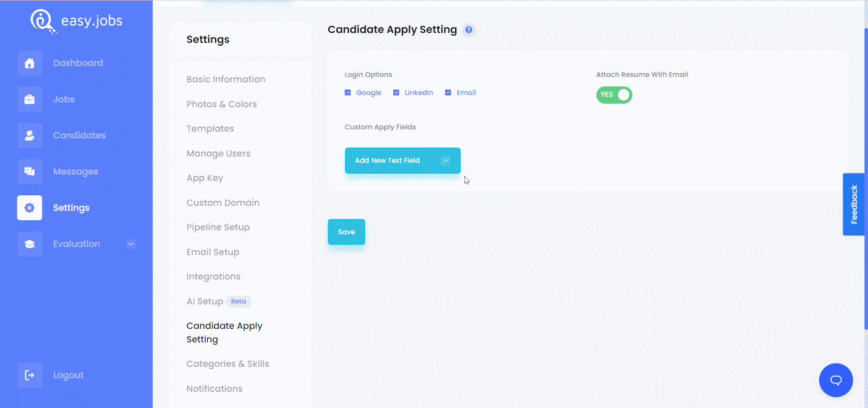Open the Add New Text Field dropdown arrow
868x408 pixels.
point(445,161)
